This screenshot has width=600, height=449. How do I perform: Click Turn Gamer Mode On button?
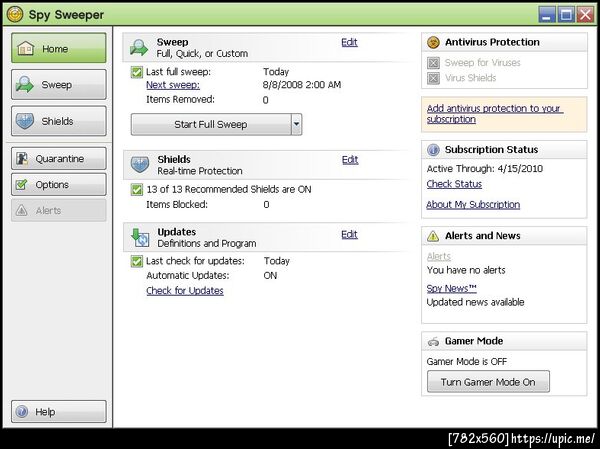488,382
